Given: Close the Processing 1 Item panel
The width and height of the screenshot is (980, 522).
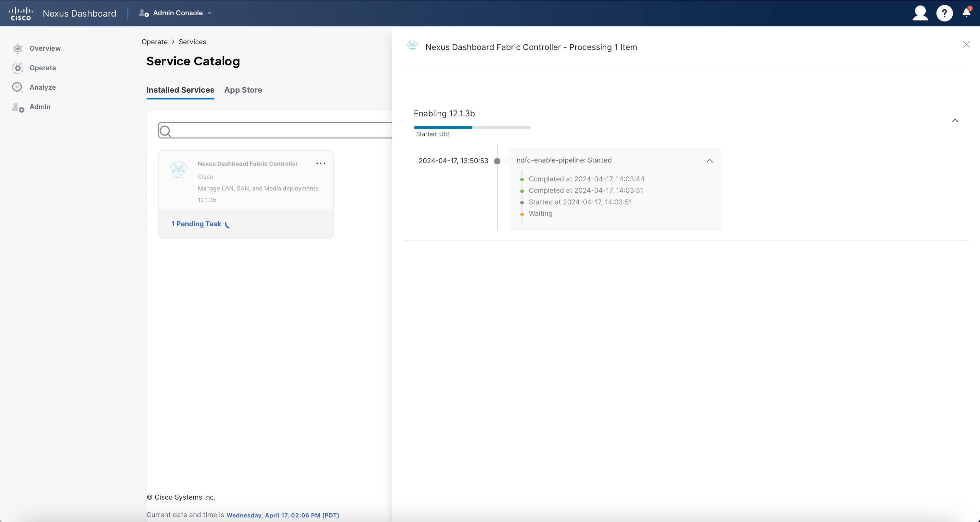Looking at the screenshot, I should 966,45.
